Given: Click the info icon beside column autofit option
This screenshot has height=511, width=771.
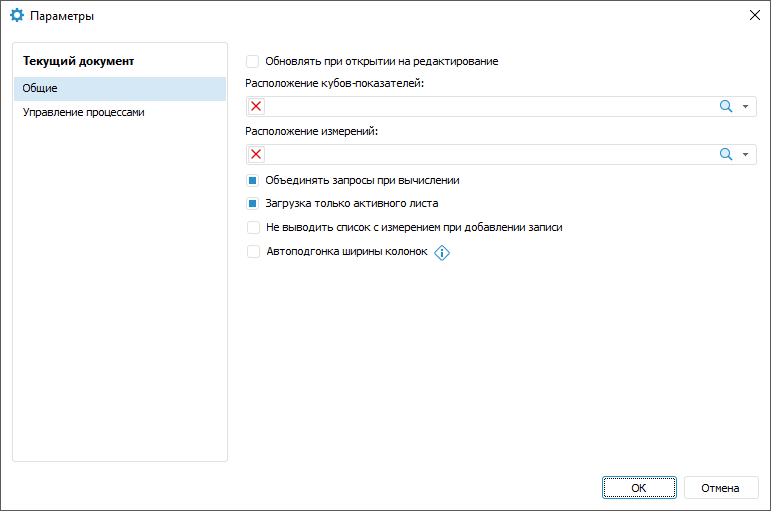Looking at the screenshot, I should [442, 253].
